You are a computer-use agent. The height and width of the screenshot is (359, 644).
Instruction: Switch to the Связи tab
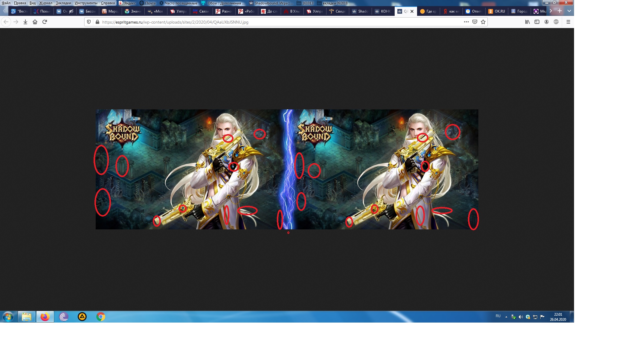[201, 11]
